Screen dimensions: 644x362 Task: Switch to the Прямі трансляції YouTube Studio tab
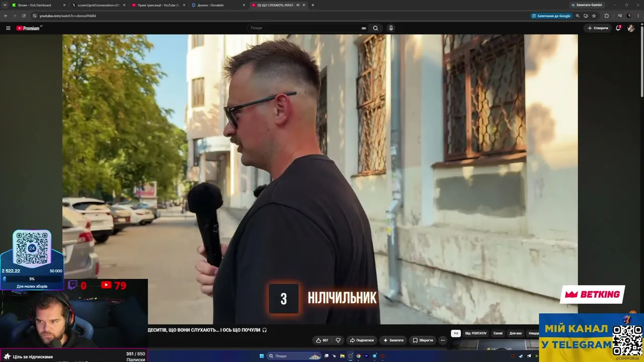pos(157,5)
